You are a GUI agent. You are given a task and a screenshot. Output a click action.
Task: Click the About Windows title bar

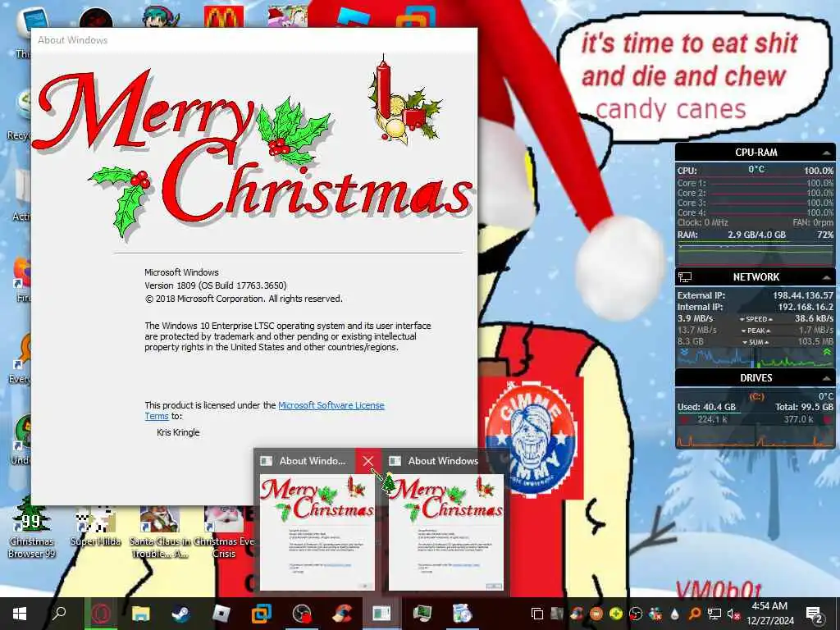tap(254, 40)
